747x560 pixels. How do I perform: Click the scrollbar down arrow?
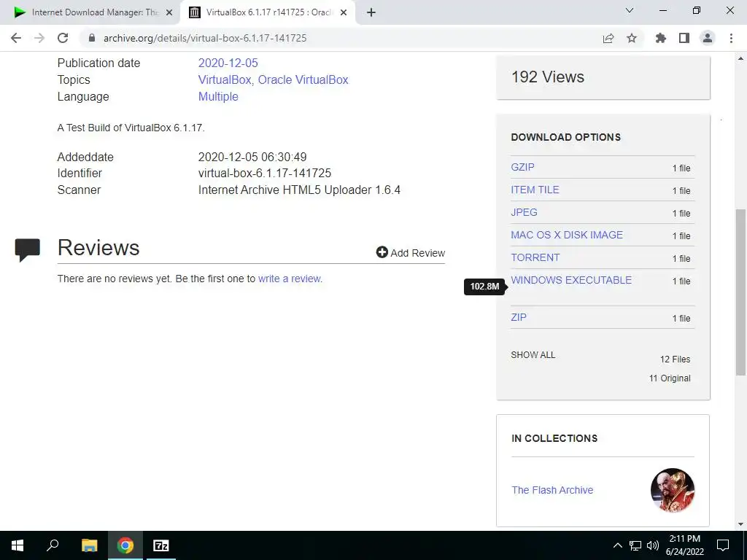740,525
